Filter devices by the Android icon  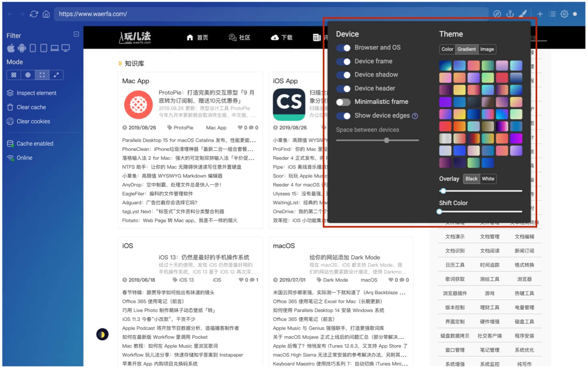22,48
